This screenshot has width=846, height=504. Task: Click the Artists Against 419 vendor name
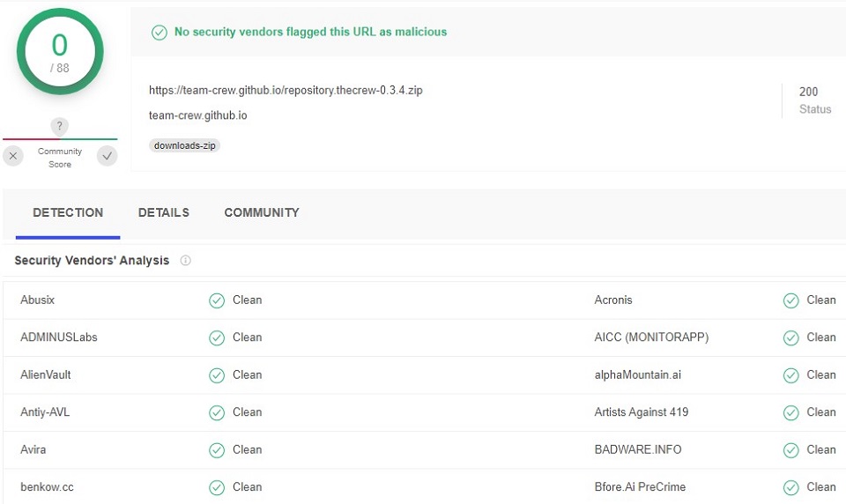(642, 412)
